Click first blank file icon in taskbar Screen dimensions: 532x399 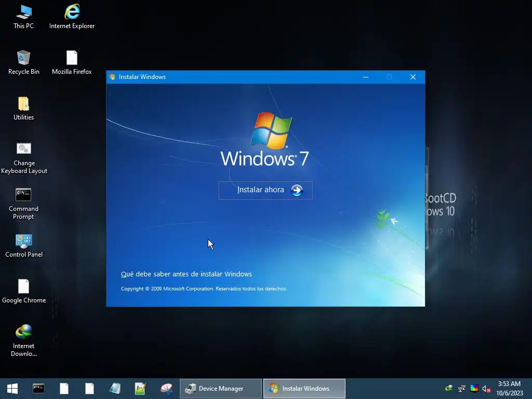64,389
